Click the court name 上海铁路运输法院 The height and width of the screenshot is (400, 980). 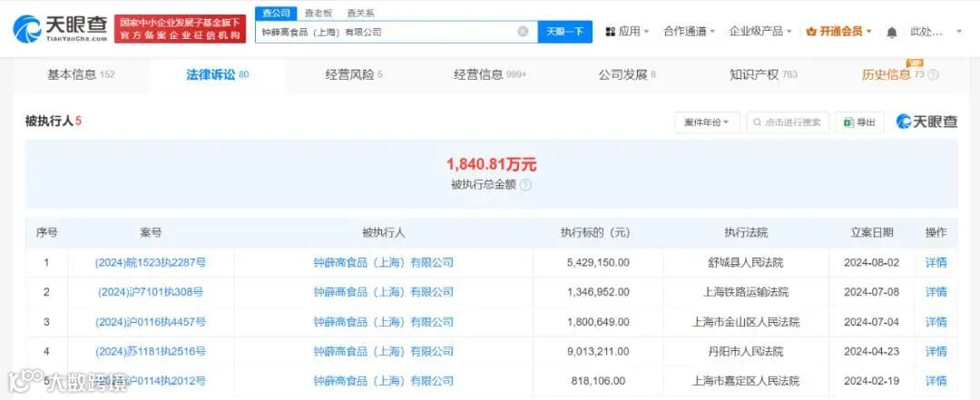tap(746, 292)
